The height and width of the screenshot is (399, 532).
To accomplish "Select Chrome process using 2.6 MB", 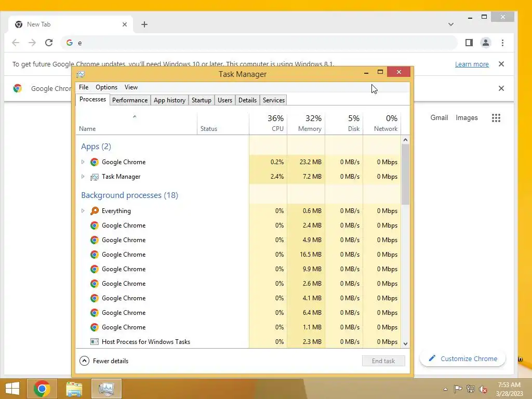I will [238, 284].
